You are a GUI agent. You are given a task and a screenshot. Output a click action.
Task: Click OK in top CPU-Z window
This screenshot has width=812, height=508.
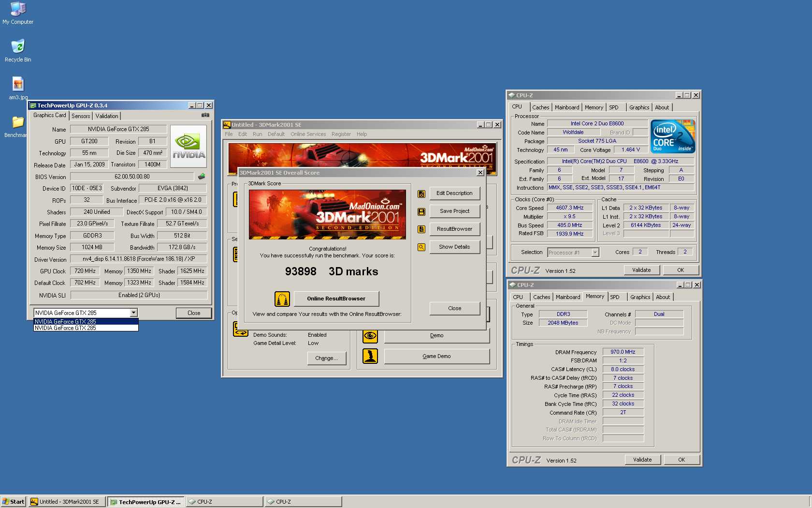(x=681, y=270)
